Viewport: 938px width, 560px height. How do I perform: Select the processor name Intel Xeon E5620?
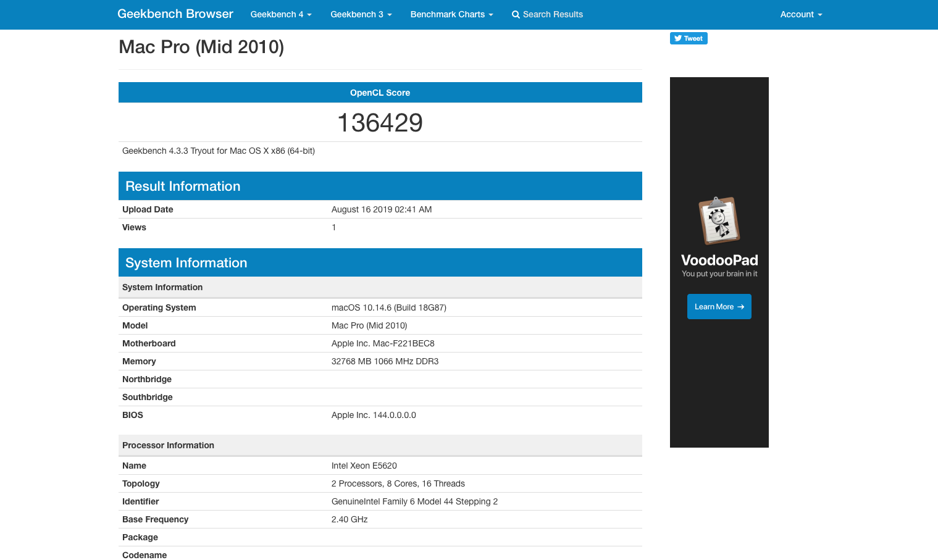364,466
